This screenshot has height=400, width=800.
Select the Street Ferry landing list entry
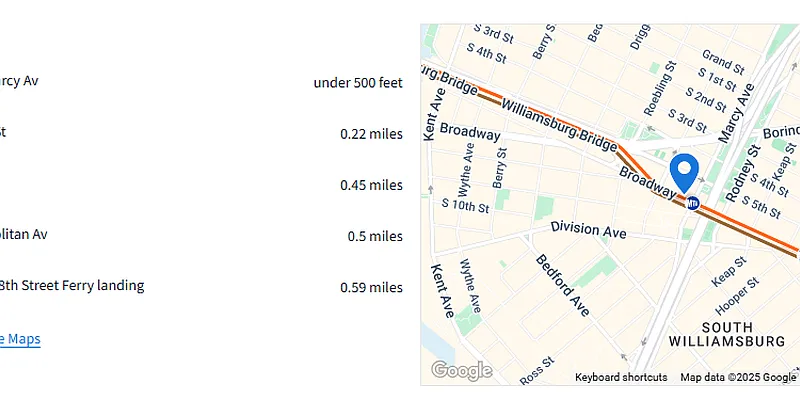(x=72, y=285)
